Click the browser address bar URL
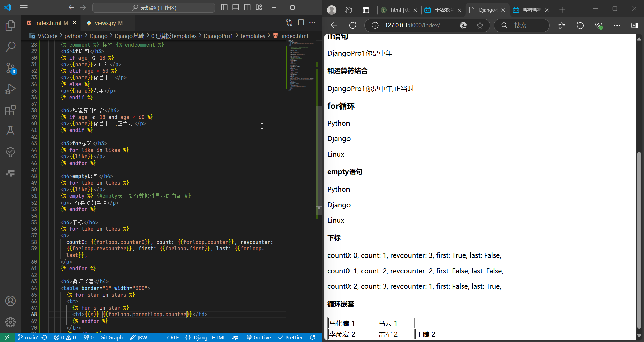 click(412, 25)
